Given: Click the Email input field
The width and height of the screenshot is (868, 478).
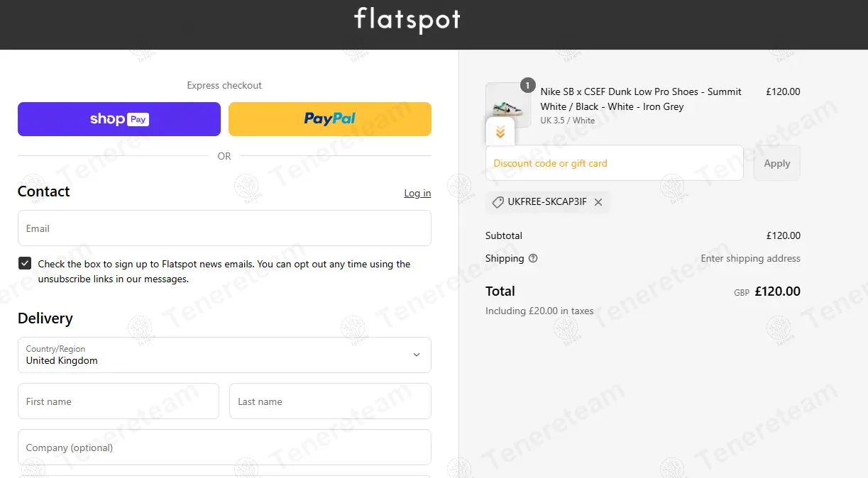Looking at the screenshot, I should tap(224, 228).
